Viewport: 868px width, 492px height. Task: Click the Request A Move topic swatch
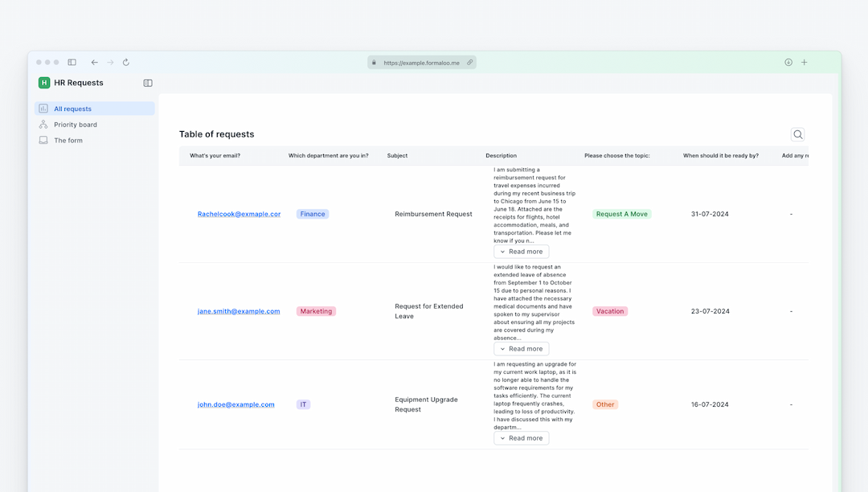pyautogui.click(x=622, y=213)
